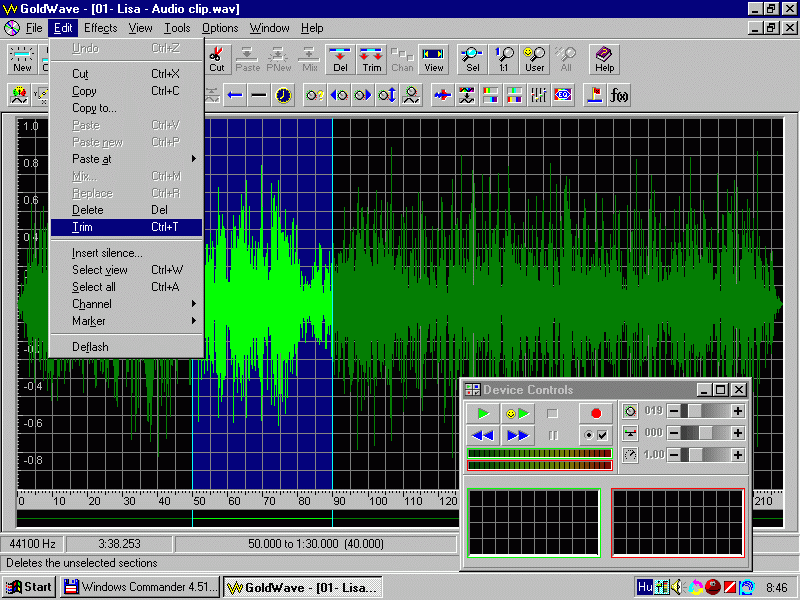Switch to Windows Commander 4.51 taskbar button
The width and height of the screenshot is (800, 600).
pos(140,587)
